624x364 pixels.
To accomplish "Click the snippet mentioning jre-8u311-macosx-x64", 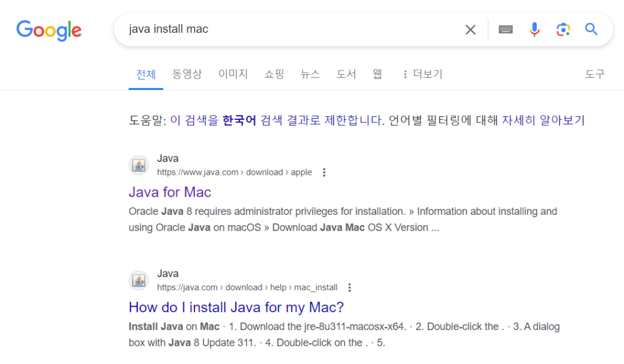I will [x=344, y=335].
